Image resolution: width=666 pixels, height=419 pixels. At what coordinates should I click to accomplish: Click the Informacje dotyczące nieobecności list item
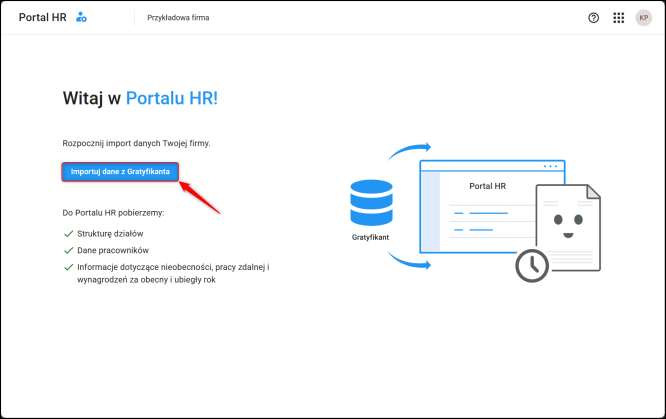[x=173, y=273]
